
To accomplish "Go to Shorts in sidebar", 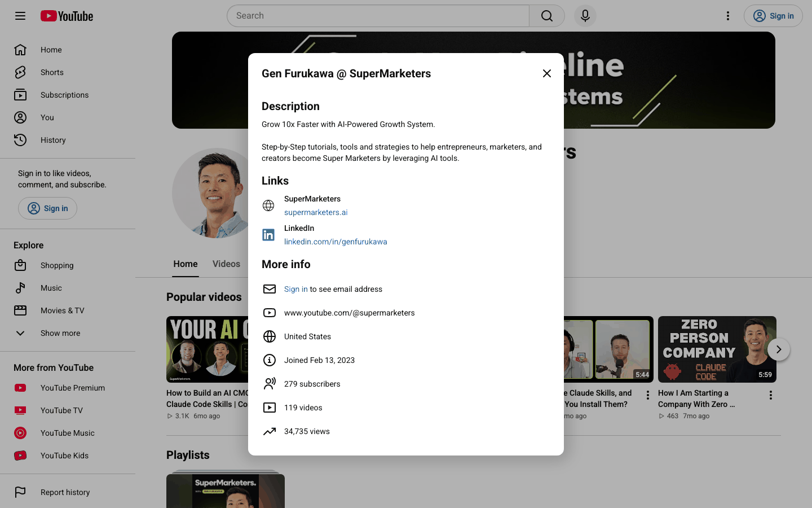I will pos(68,72).
